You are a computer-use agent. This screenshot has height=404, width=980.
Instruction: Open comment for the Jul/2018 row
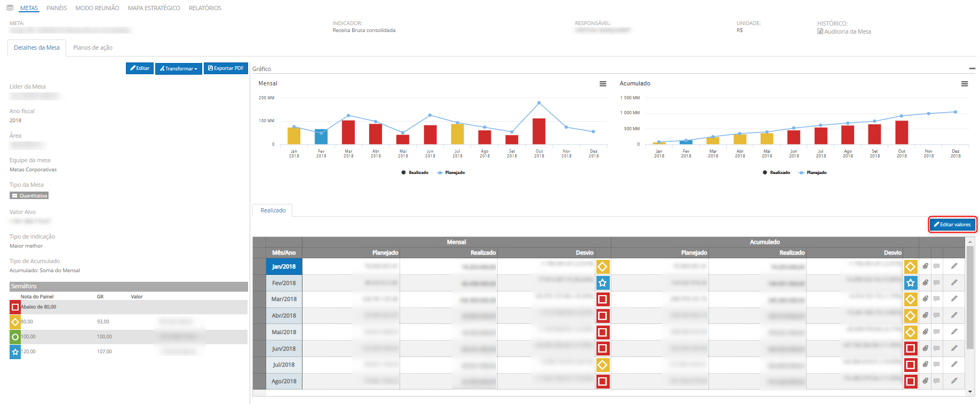point(937,365)
